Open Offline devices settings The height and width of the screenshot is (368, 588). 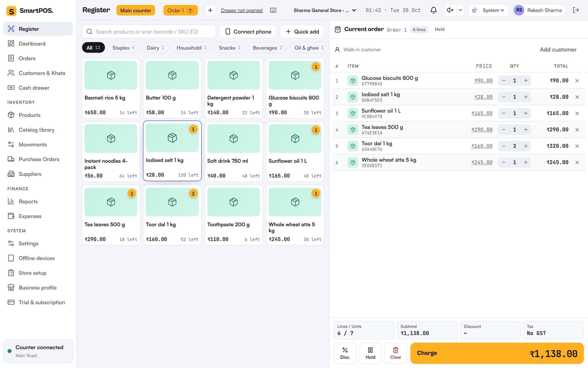click(x=38, y=258)
